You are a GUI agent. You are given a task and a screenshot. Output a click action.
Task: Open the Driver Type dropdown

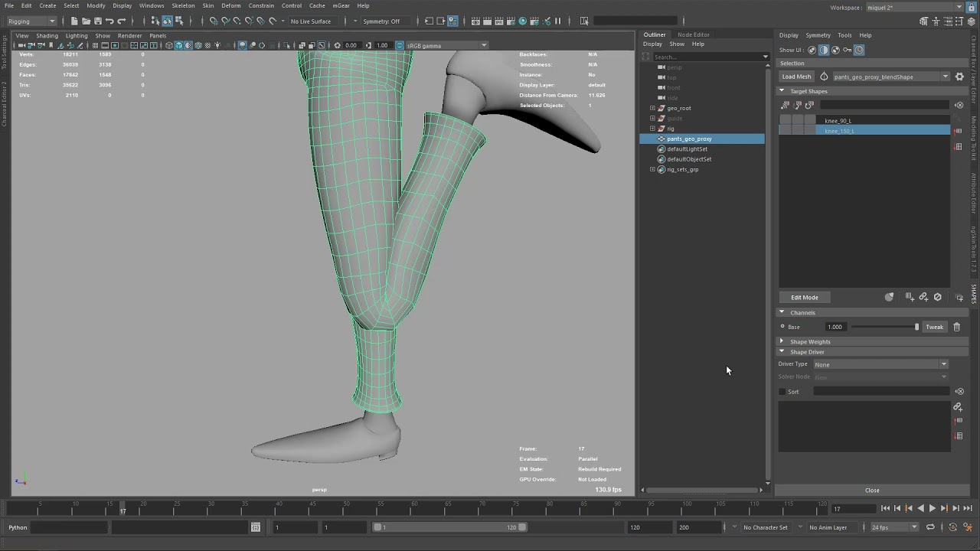coord(880,364)
